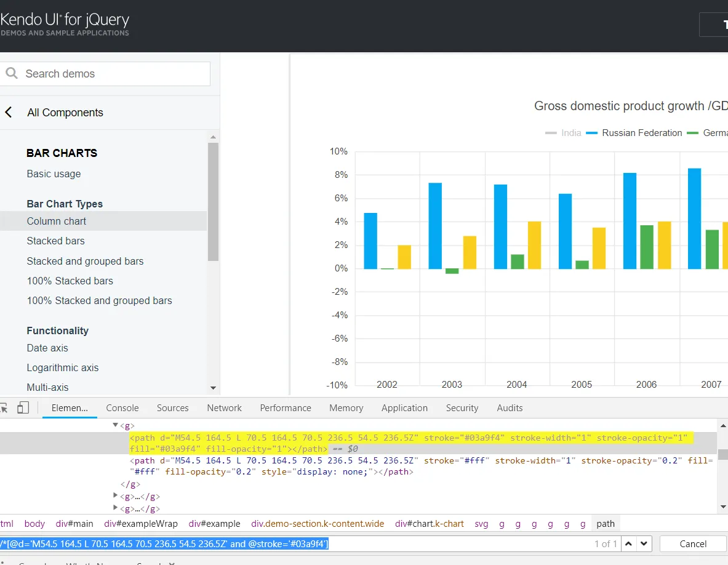The image size is (728, 565).
Task: Expand the first collapsed g node
Action: point(116,495)
